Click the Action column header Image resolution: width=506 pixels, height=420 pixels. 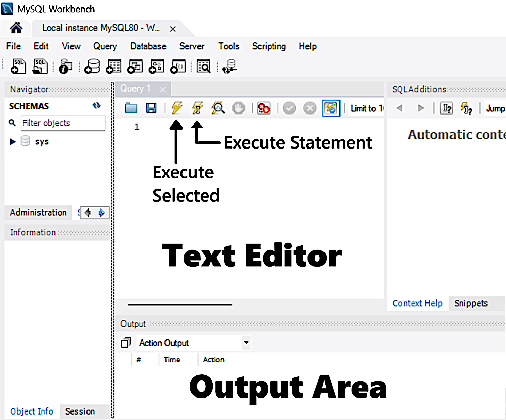point(214,359)
